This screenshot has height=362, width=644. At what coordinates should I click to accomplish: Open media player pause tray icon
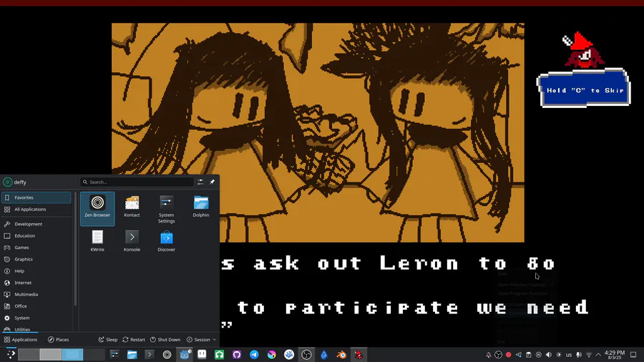pyautogui.click(x=538, y=355)
